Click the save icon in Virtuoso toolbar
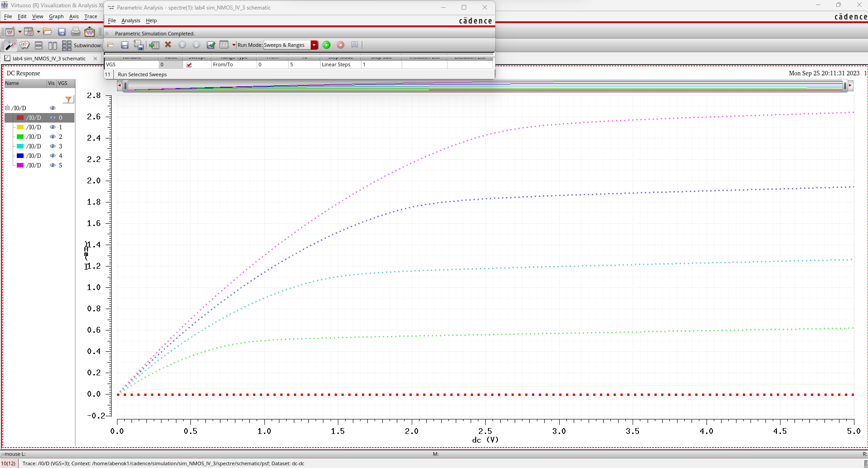This screenshot has height=468, width=868. (x=62, y=32)
